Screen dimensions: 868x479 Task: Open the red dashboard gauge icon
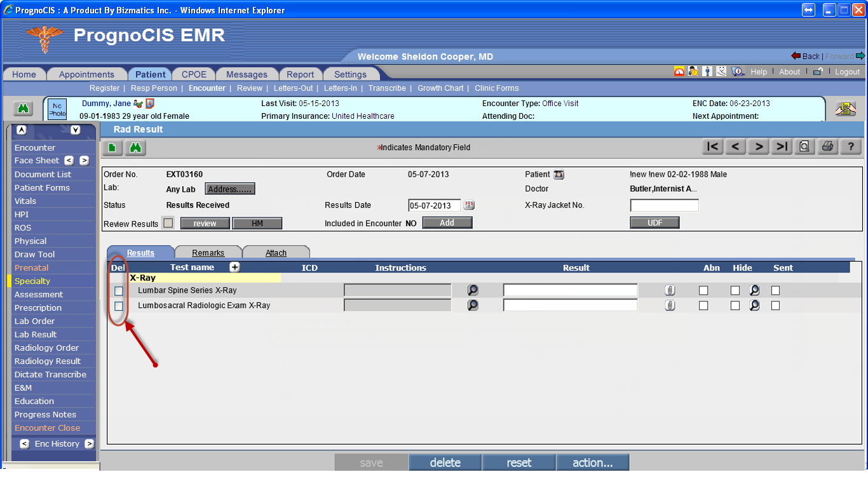[679, 72]
